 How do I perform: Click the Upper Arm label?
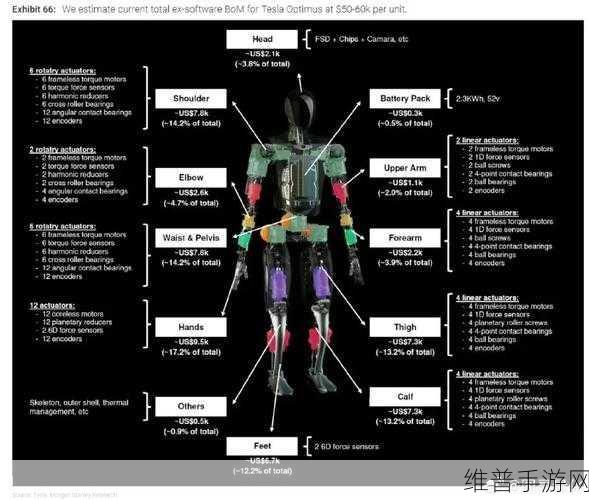[x=405, y=168]
